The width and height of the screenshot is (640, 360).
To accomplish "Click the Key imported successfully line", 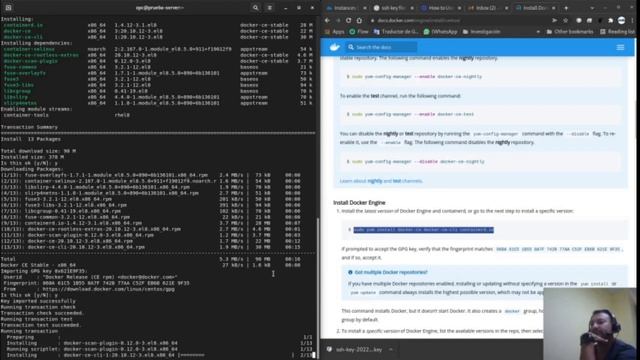I will [38, 301].
